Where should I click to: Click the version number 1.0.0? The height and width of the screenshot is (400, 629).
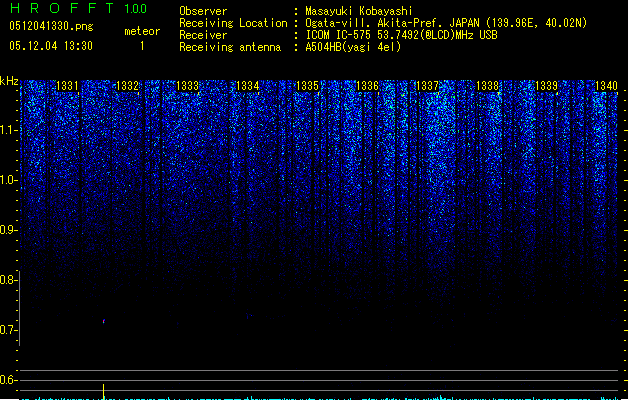tap(136, 9)
